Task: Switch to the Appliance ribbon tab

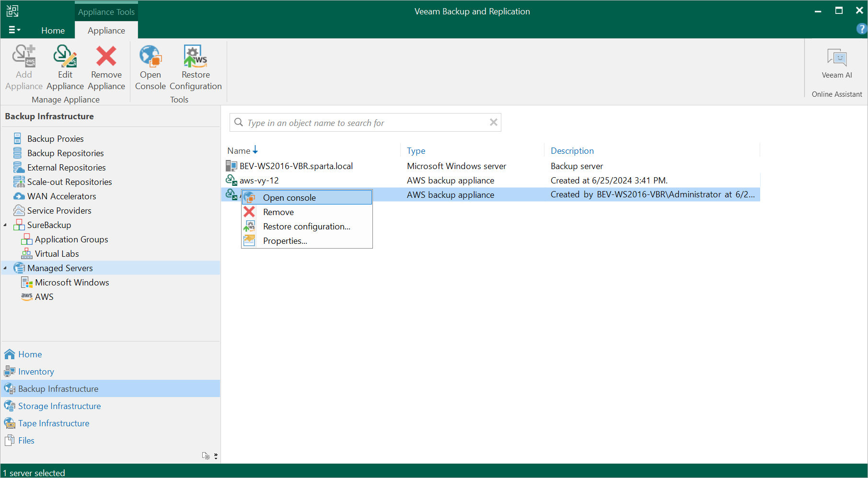Action: [106, 30]
